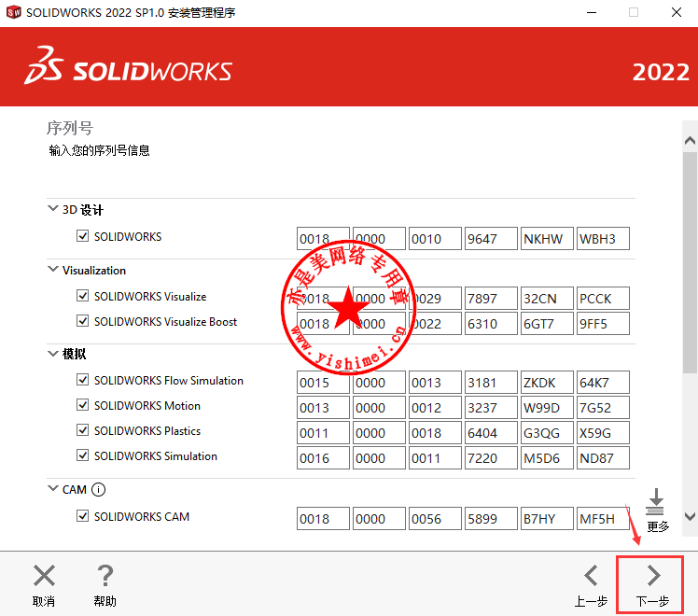The image size is (698, 616).
Task: Click the Visualize serial field PCCK
Action: pyautogui.click(x=603, y=299)
